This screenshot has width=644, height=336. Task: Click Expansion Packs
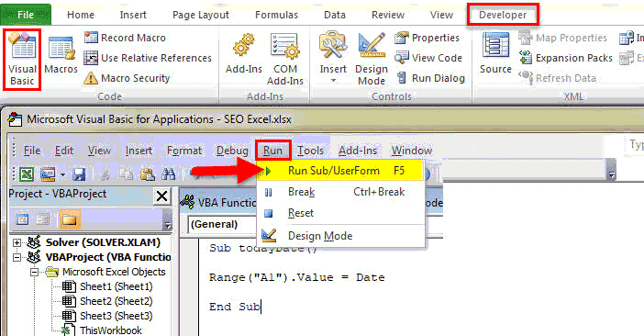[565, 58]
